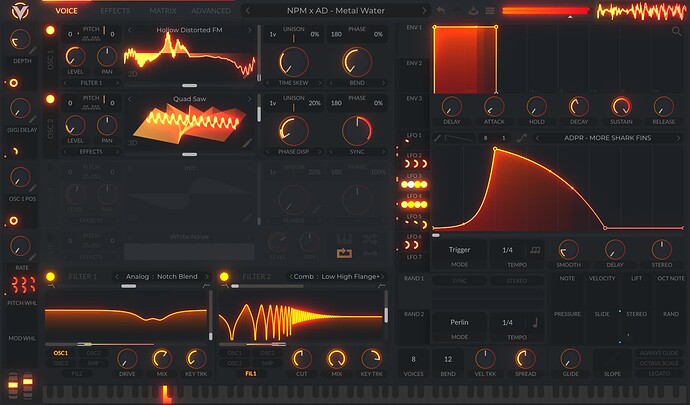The width and height of the screenshot is (690, 405).
Task: Click the OSC 1 POS macro modulation ring indicator
Action: coord(14,221)
